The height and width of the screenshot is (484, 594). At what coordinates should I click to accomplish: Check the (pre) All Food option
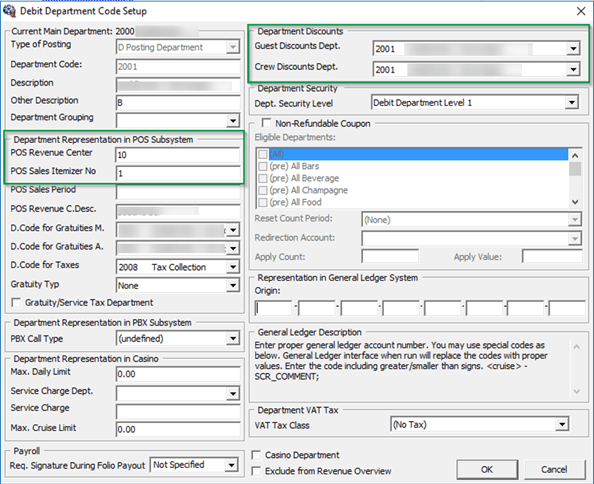point(263,202)
